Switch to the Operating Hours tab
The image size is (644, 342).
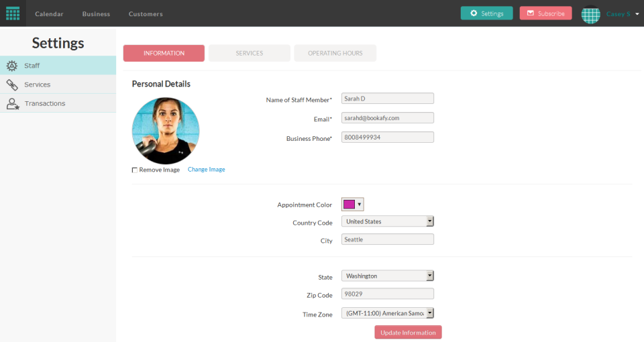pyautogui.click(x=335, y=53)
